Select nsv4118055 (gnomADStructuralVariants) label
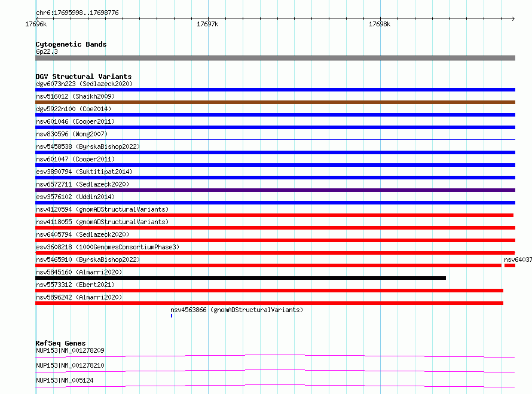Viewport: 532px width, 394px height. coord(102,222)
